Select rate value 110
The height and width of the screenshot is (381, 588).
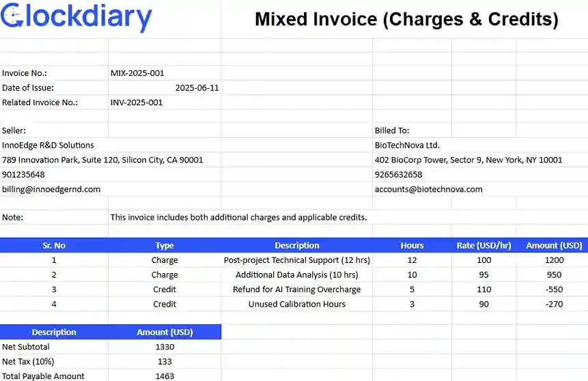484,289
